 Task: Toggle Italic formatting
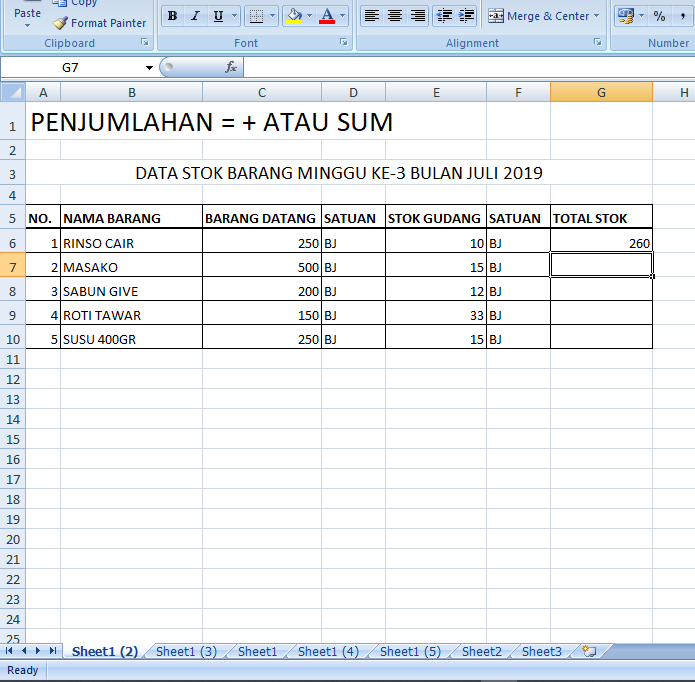click(x=195, y=16)
